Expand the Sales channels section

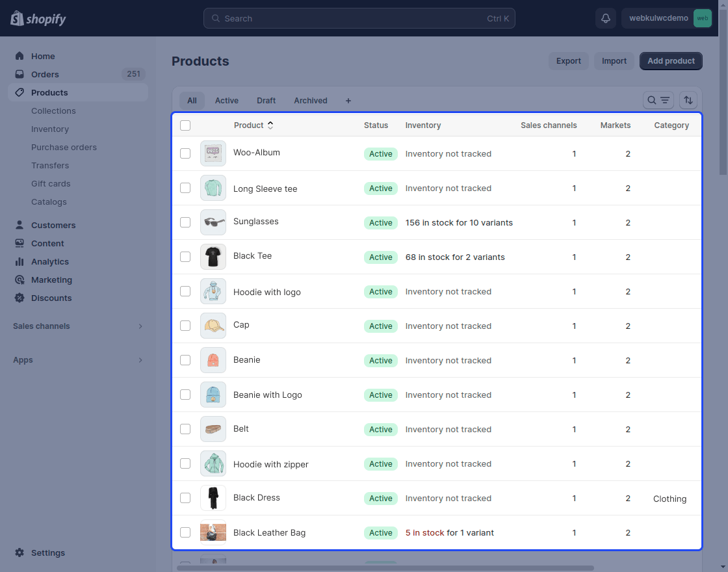coord(77,326)
